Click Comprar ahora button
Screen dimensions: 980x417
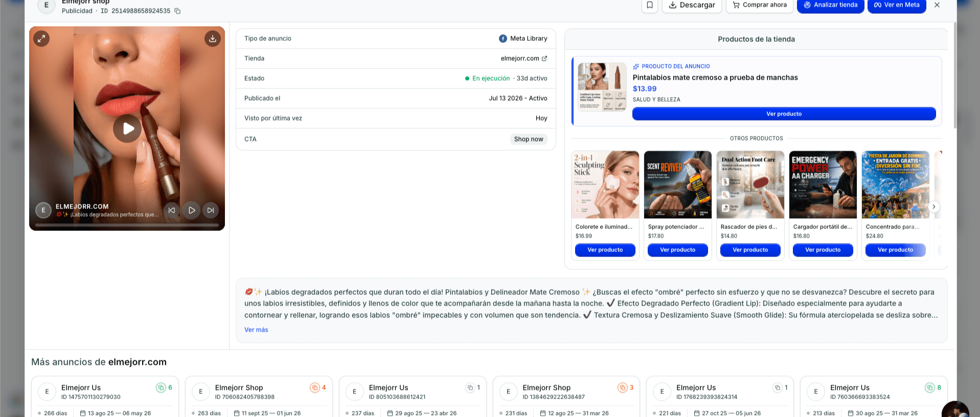point(759,5)
